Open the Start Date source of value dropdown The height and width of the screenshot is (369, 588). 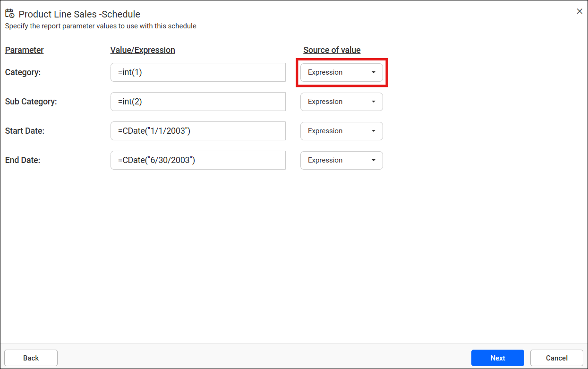(x=341, y=131)
